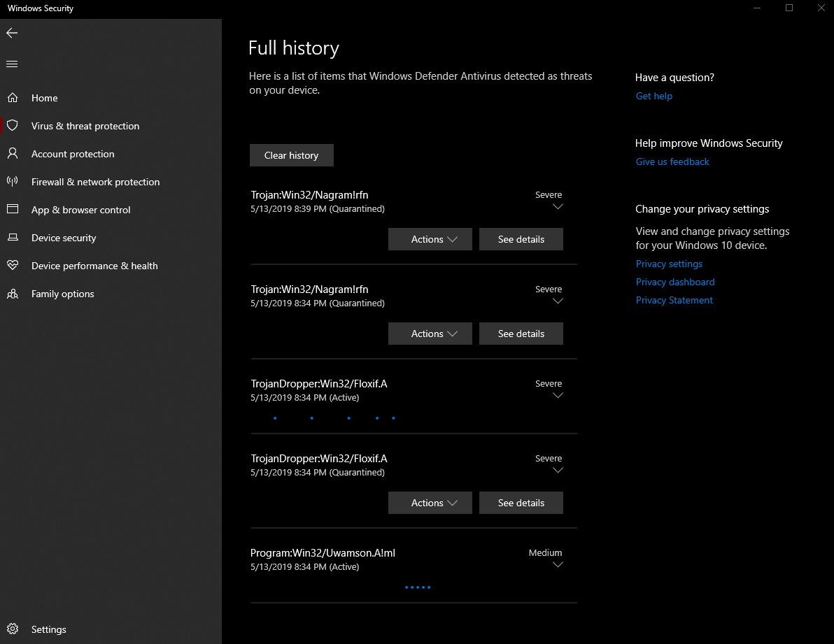The height and width of the screenshot is (644, 834).
Task: Open Settings gear in sidebar
Action: pos(13,629)
